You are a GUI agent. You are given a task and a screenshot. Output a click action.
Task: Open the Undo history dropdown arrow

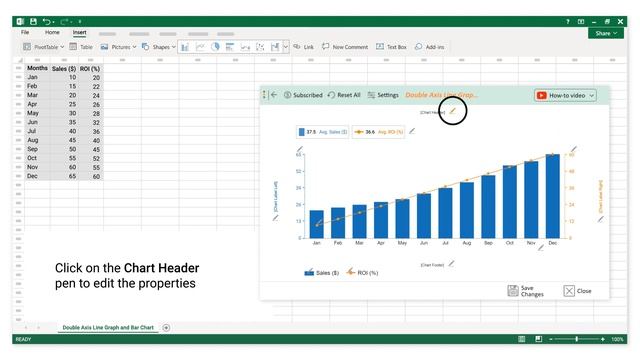click(x=53, y=22)
